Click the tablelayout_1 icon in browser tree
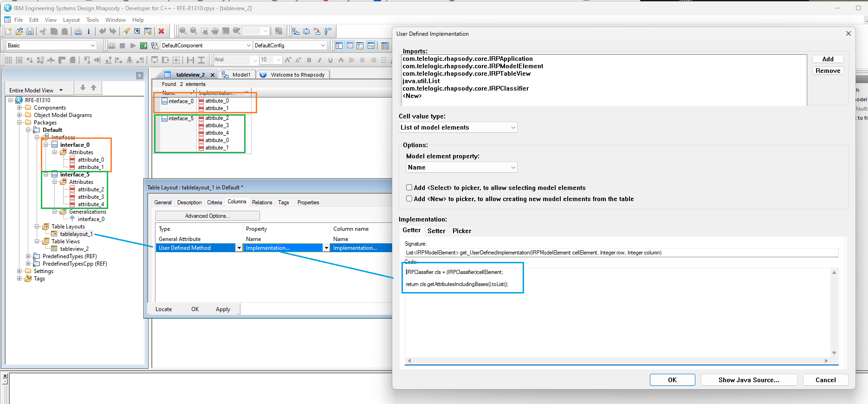 [55, 234]
